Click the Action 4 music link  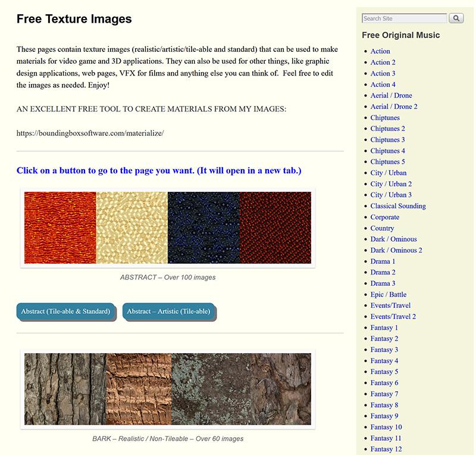coord(383,85)
